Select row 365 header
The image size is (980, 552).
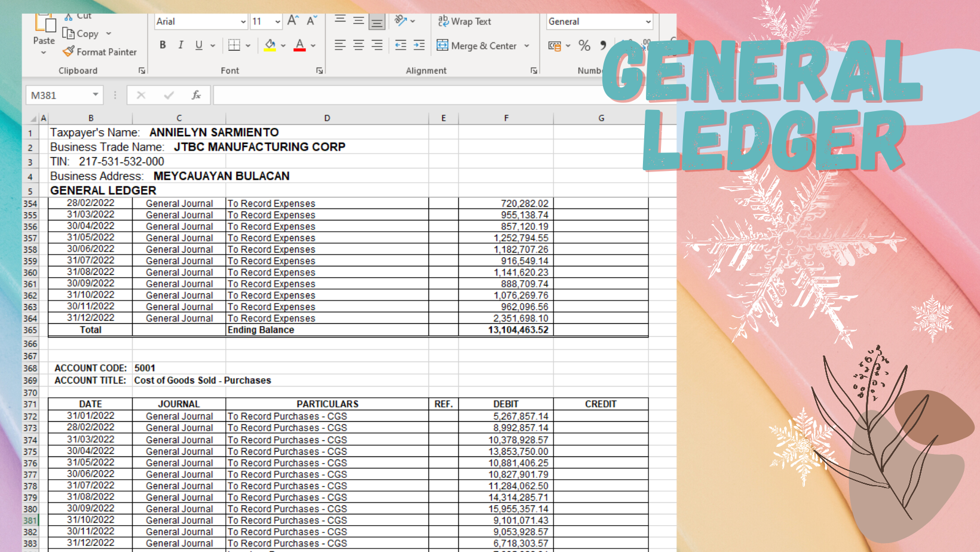pos(30,330)
